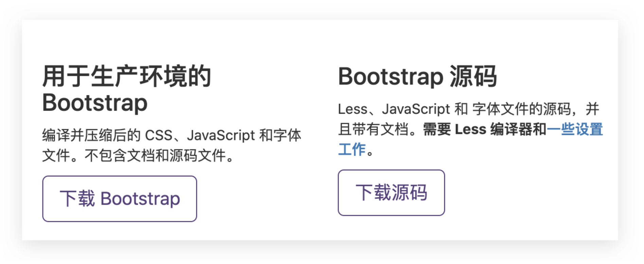Viewport: 644px width, 264px height.
Task: Click the sentence 不包含文档和源码文件。
Action: point(159,155)
